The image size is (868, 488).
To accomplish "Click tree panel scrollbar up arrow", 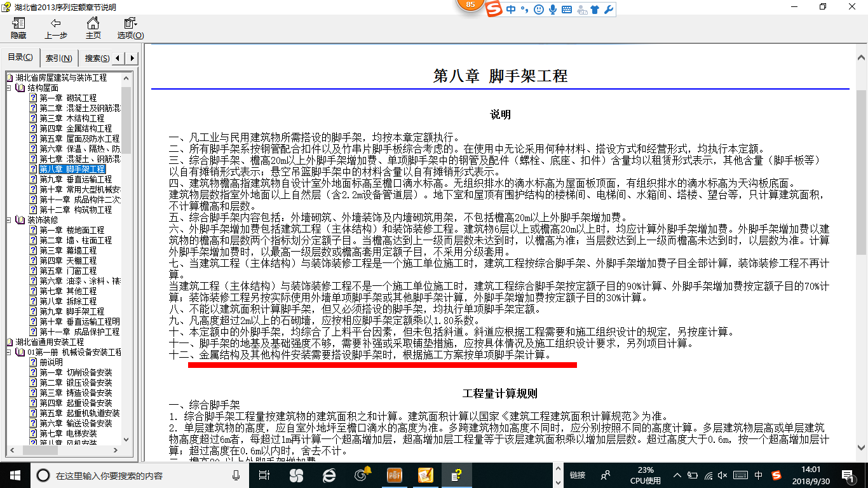I will tap(126, 78).
